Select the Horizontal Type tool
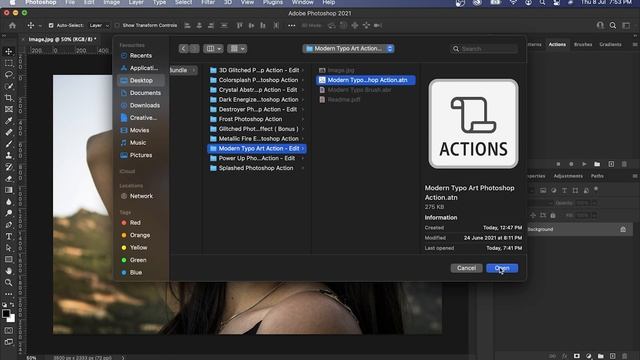The image size is (640, 360). click(9, 236)
